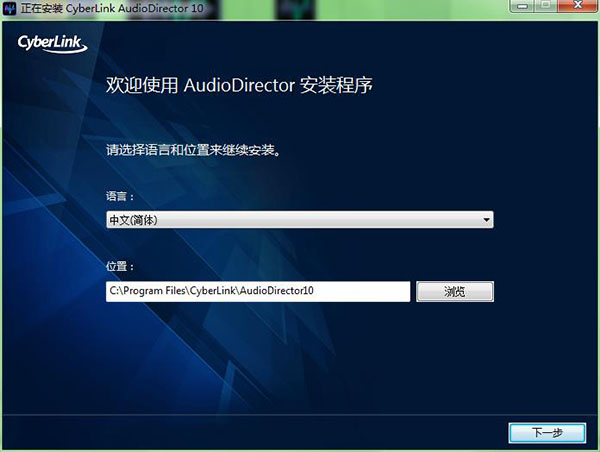Click the dropdown arrow of the language box

pyautogui.click(x=486, y=220)
